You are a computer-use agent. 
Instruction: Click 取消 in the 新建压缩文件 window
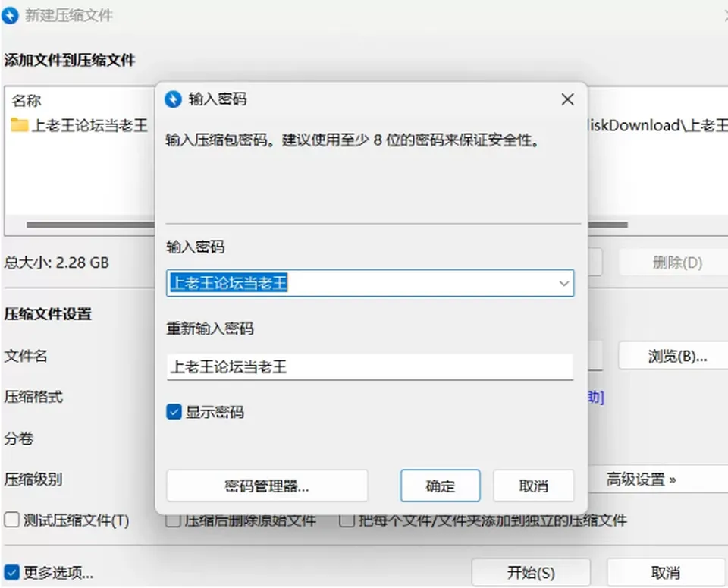point(666,572)
